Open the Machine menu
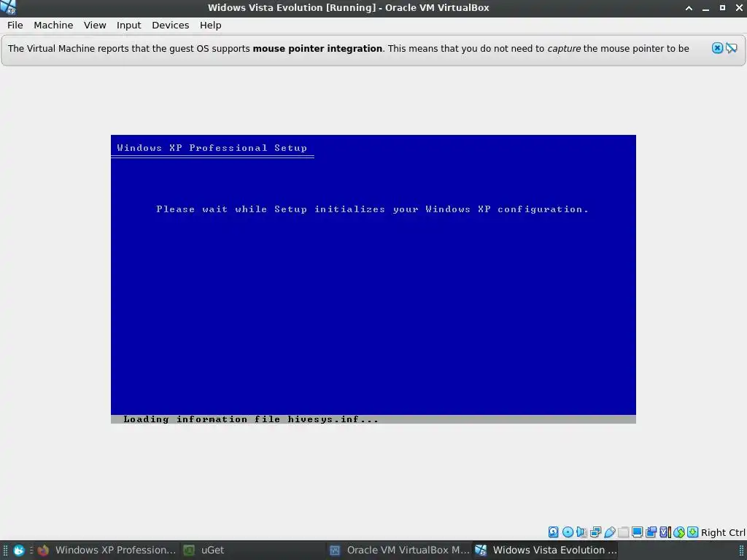 tap(53, 26)
